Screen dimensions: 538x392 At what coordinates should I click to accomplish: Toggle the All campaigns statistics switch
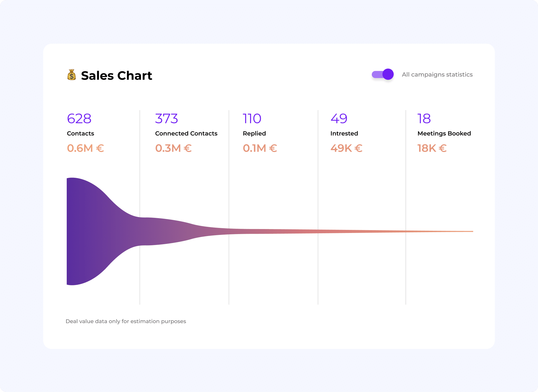tap(383, 74)
